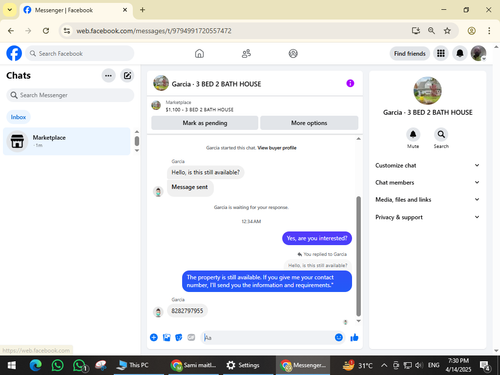
Task: Open View buyer profile link
Action: [277, 148]
